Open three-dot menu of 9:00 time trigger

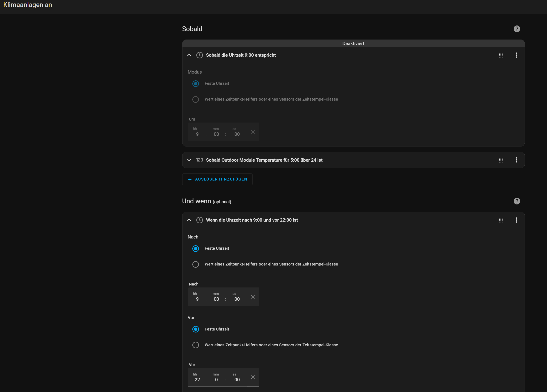516,55
